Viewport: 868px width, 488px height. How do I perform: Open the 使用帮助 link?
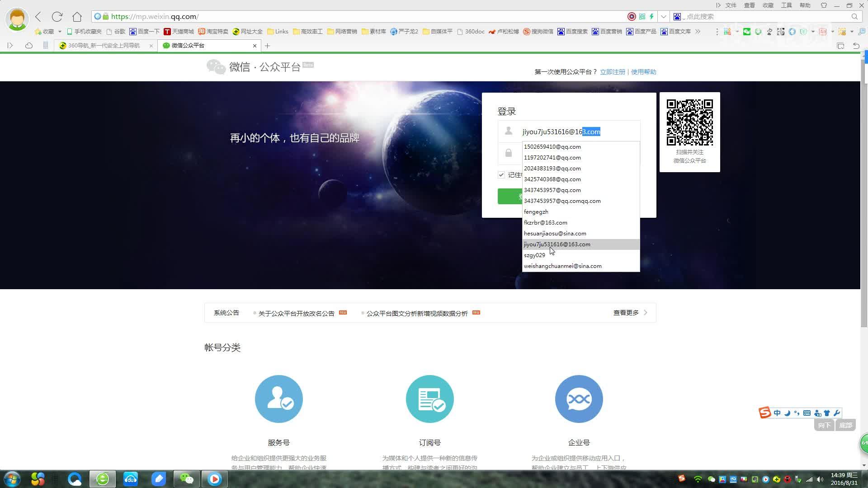643,72
